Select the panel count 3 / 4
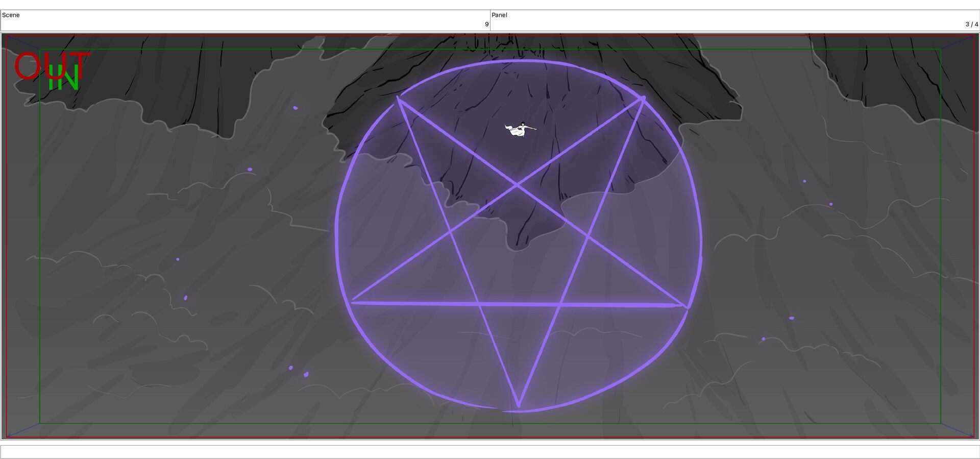 [x=971, y=24]
